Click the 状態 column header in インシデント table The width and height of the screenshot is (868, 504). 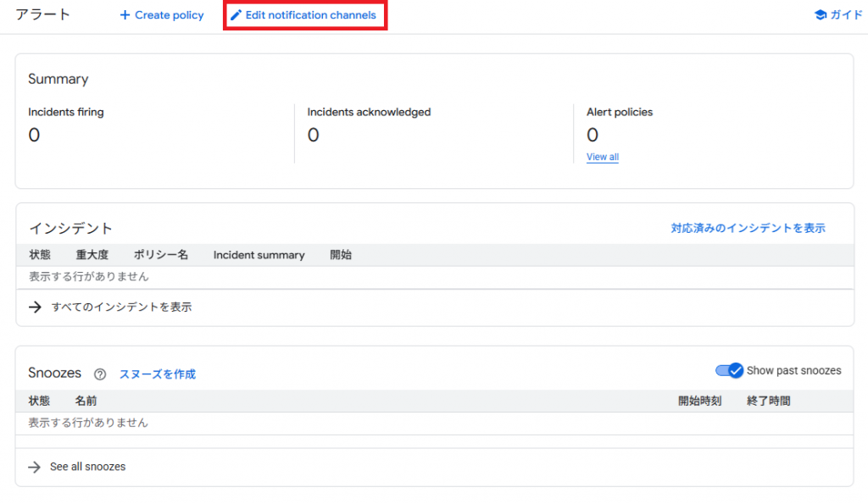pyautogui.click(x=40, y=255)
